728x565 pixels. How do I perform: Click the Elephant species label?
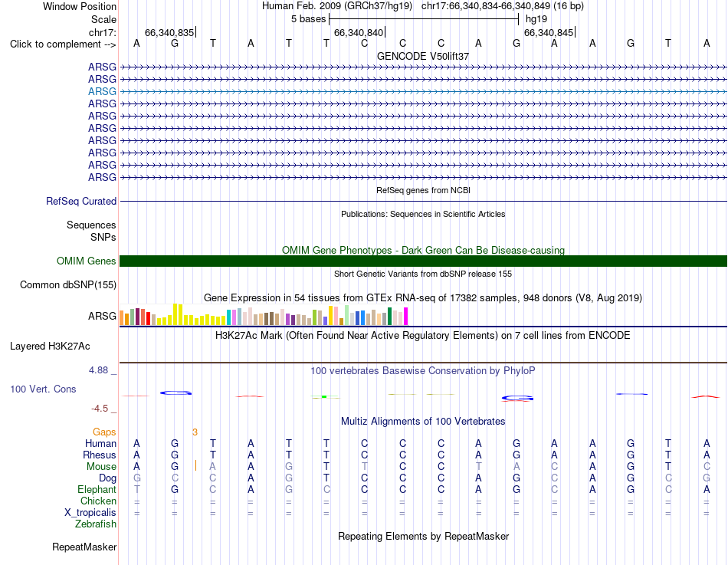tap(97, 490)
